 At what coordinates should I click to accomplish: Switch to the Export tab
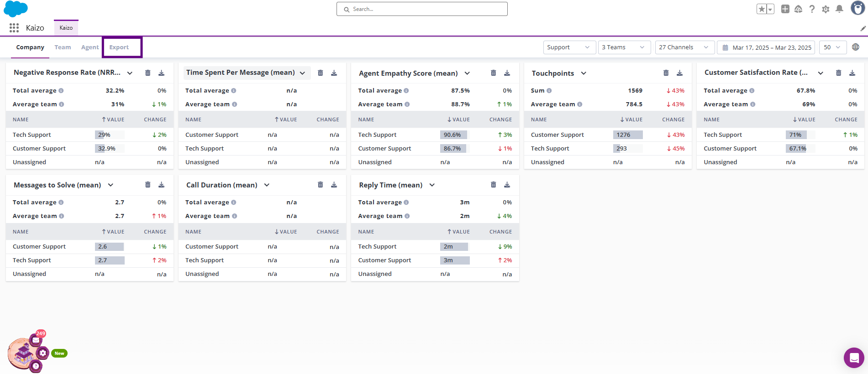point(119,47)
